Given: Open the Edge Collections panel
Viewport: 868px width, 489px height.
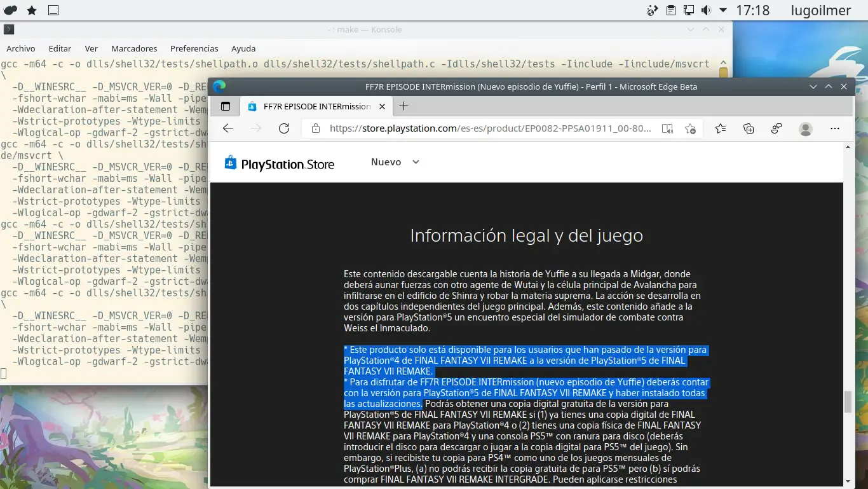Looking at the screenshot, I should (x=749, y=128).
